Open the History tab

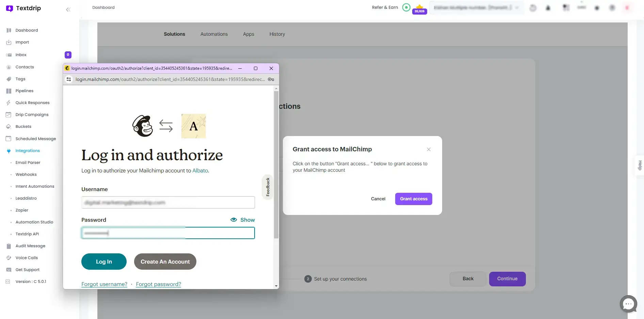tap(277, 34)
